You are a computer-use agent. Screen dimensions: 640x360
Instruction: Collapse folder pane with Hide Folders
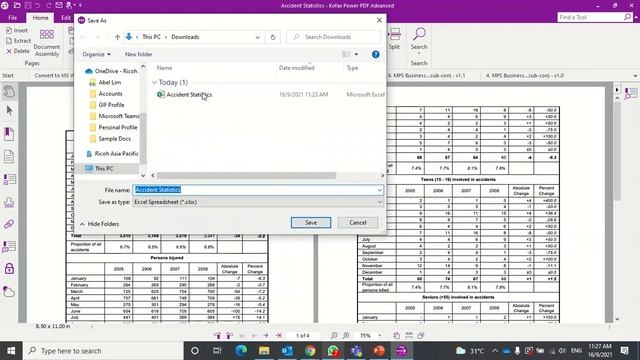(x=100, y=224)
